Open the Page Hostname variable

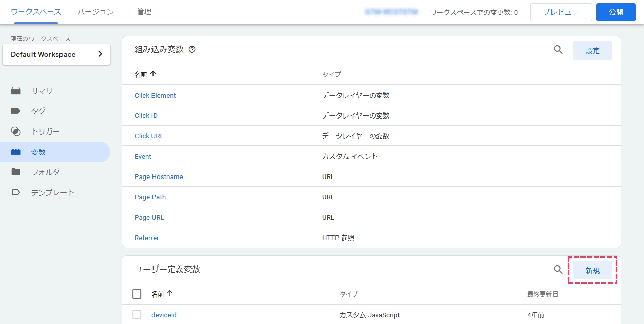(159, 176)
